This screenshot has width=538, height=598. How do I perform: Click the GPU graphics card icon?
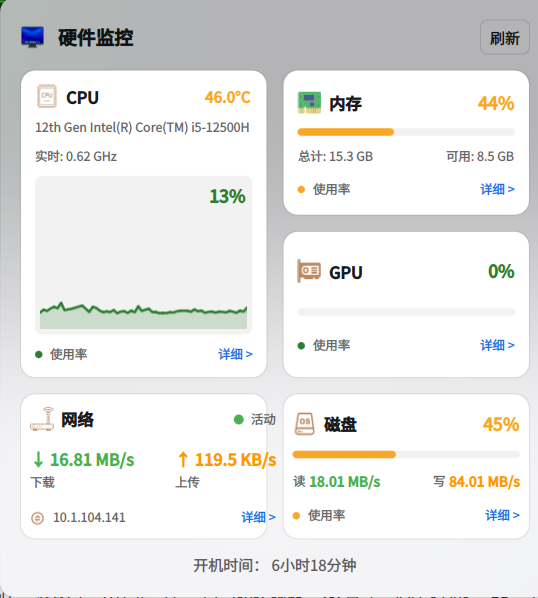[308, 271]
